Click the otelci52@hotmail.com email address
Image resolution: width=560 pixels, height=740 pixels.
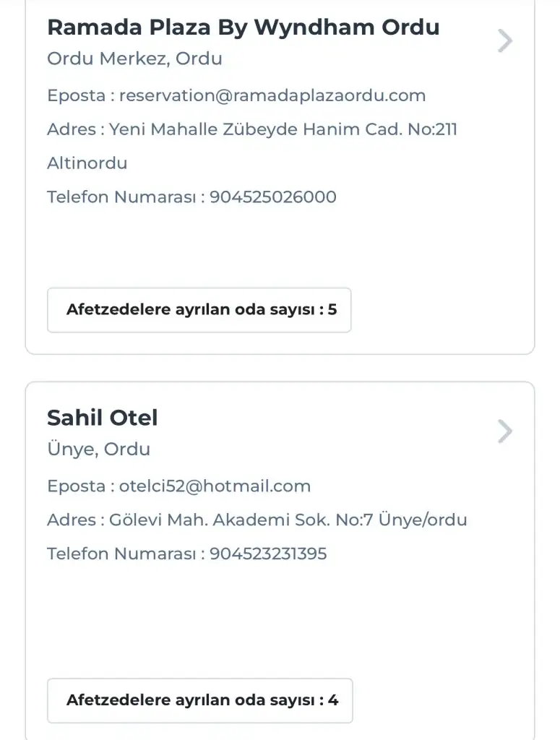[215, 486]
